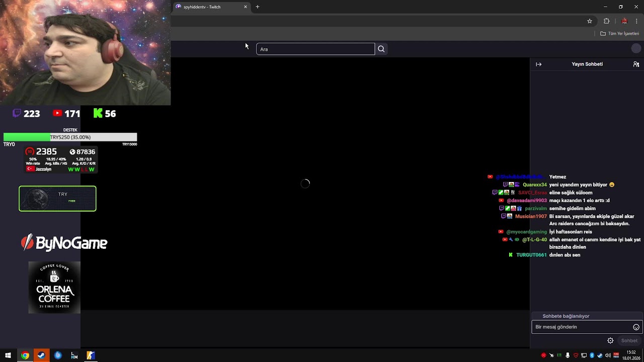
Task: Open Counter-Strike from the taskbar
Action: [x=91, y=355]
